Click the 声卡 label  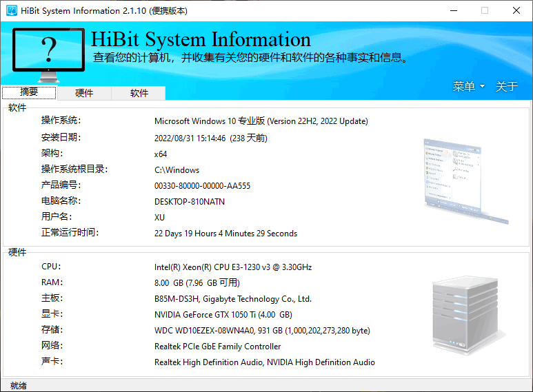pyautogui.click(x=52, y=361)
